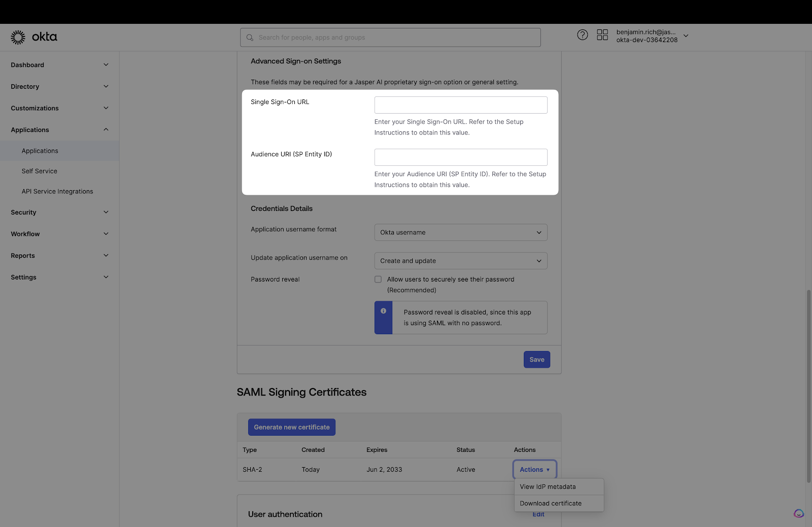This screenshot has height=527, width=812.
Task: Select Download certificate
Action: coord(559,504)
